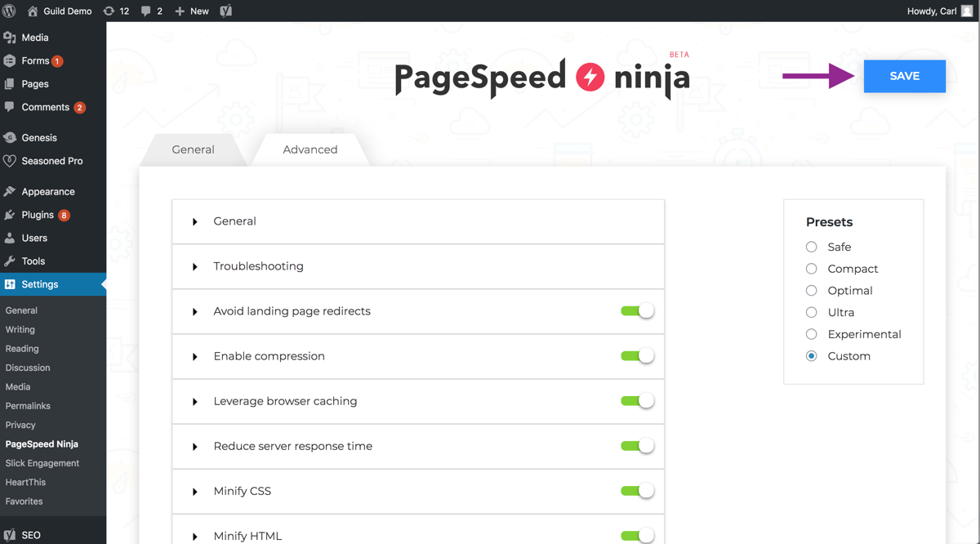Click the + New button in admin bar
The image size is (980, 544).
(x=191, y=11)
